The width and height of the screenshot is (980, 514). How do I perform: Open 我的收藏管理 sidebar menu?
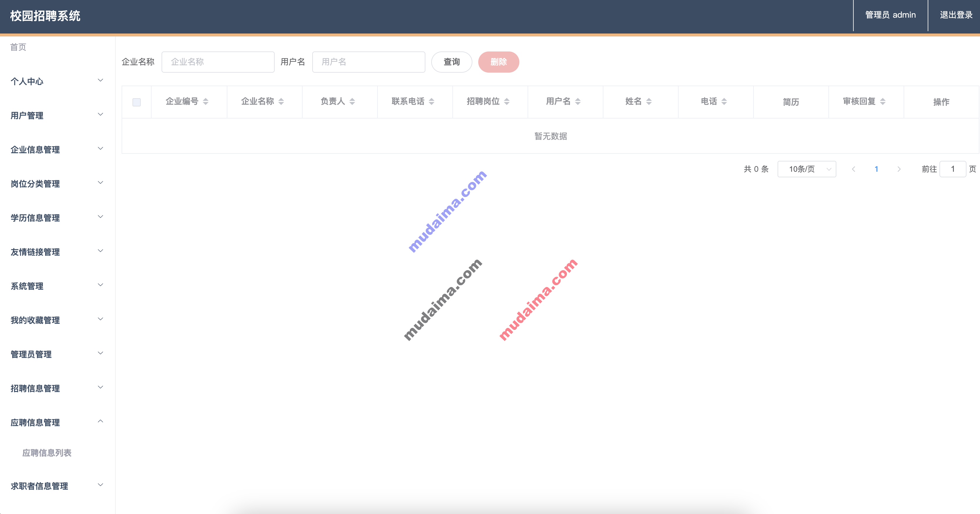tap(58, 320)
